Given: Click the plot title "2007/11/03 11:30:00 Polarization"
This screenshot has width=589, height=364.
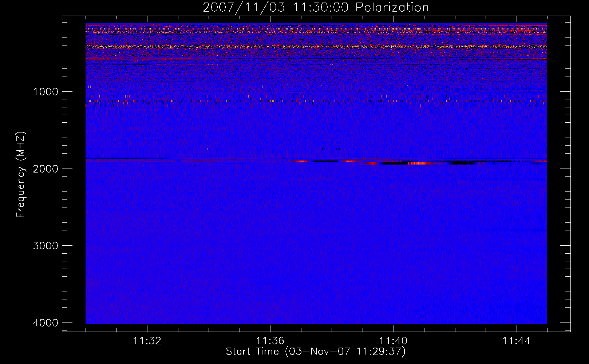Looking at the screenshot, I should pos(316,7).
